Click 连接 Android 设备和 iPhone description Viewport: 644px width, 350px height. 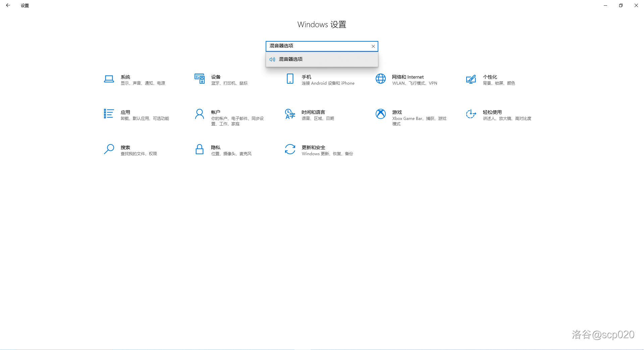(x=328, y=83)
